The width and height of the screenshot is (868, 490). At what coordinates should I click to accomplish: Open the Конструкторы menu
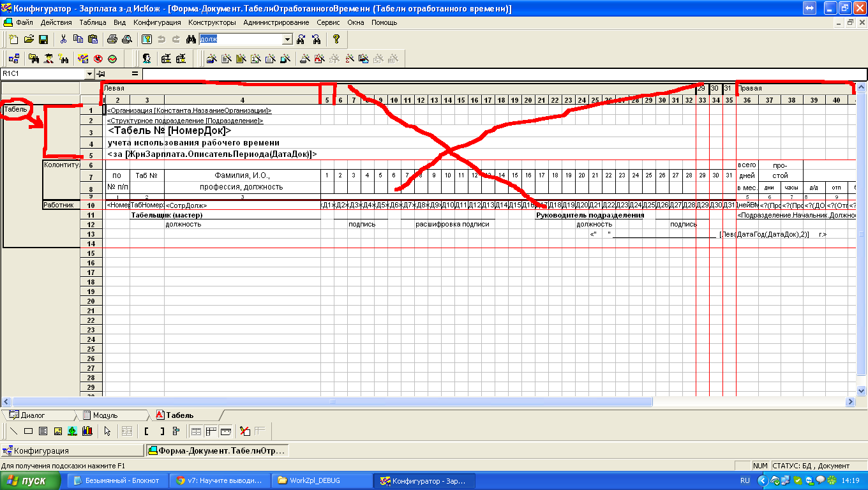point(212,22)
